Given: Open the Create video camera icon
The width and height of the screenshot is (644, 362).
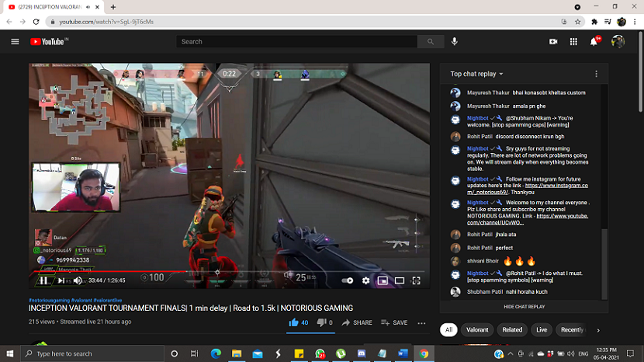Looking at the screenshot, I should click(x=553, y=41).
